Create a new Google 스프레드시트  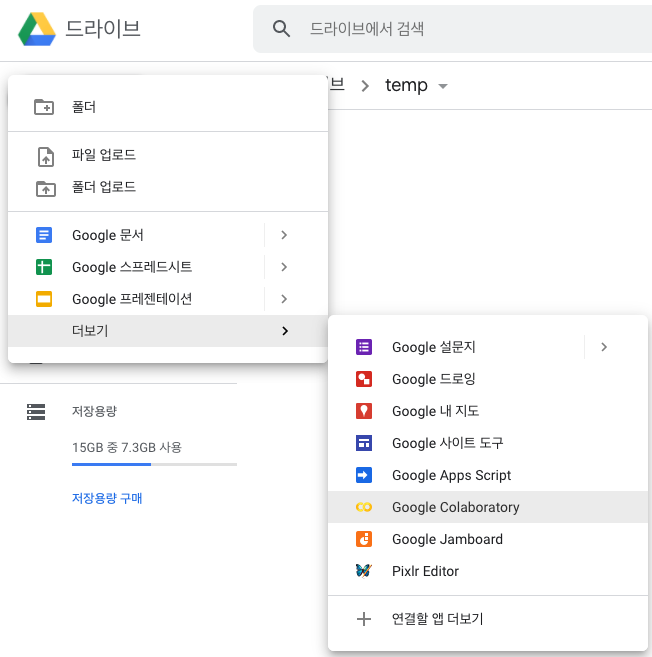[136, 267]
